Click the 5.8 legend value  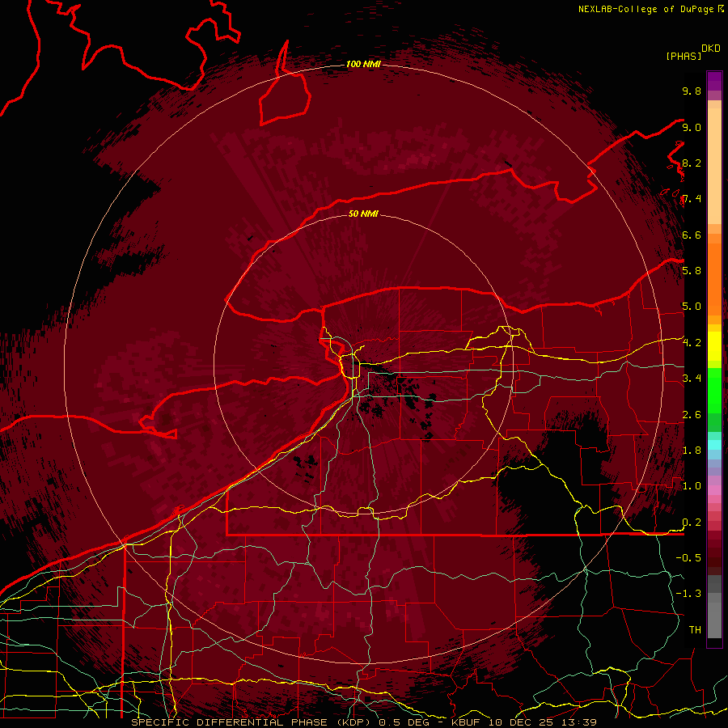click(x=692, y=270)
